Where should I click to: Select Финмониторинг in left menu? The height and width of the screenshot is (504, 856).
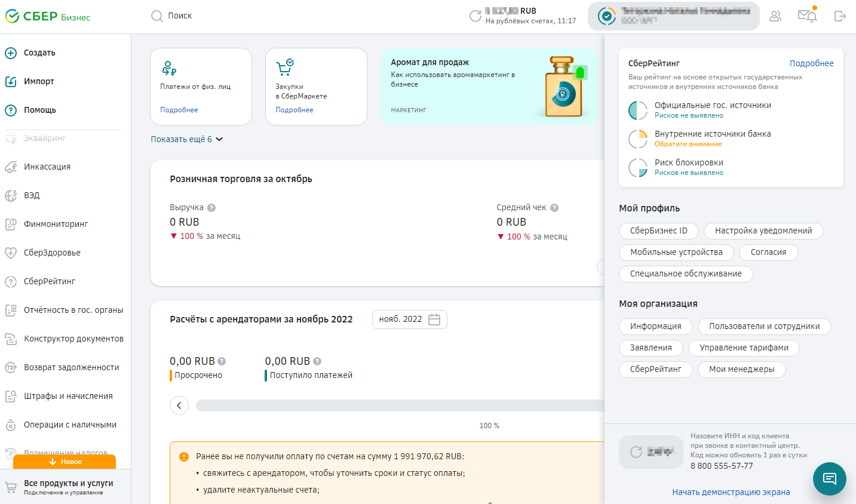tap(56, 224)
